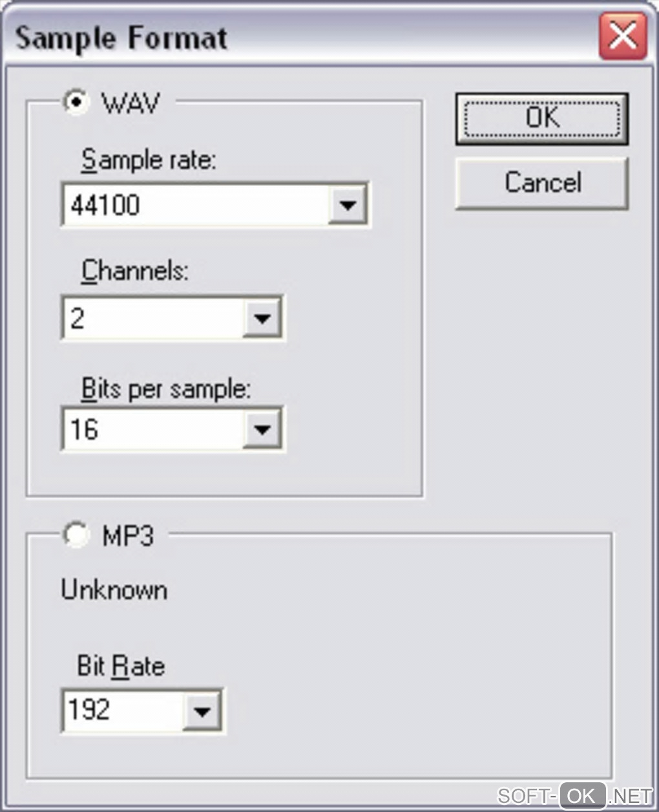The width and height of the screenshot is (659, 812).
Task: Open the Bit Rate dropdown arrow
Action: (x=202, y=710)
